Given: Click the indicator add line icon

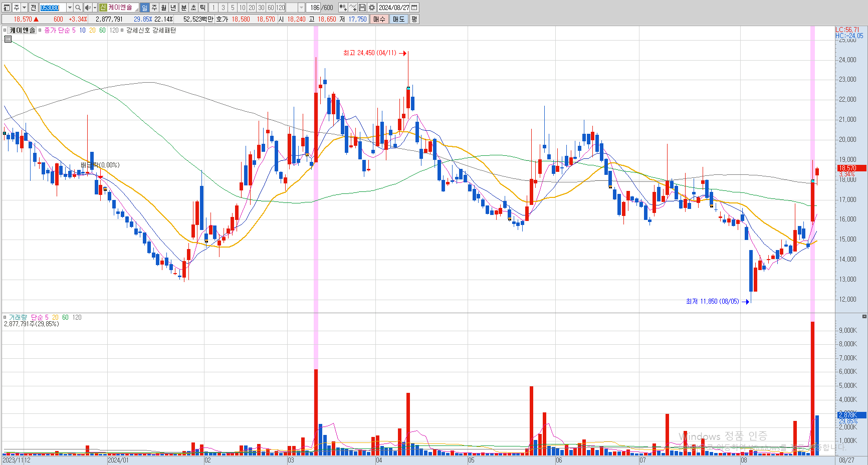Looking at the screenshot, I should click(x=353, y=8).
